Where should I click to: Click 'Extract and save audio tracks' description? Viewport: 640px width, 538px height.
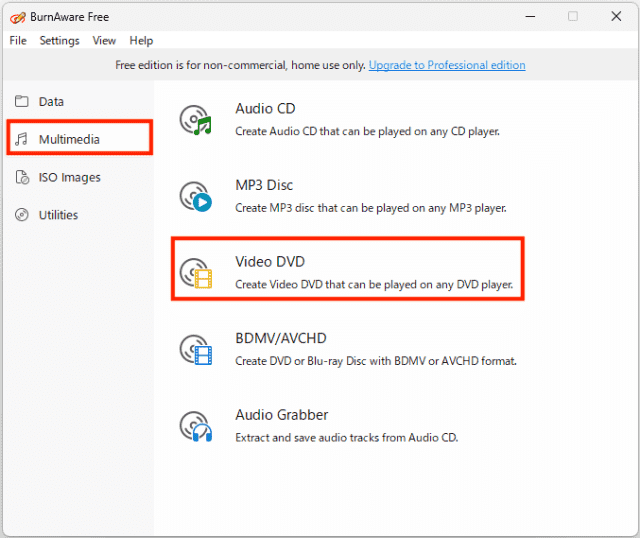click(x=347, y=438)
